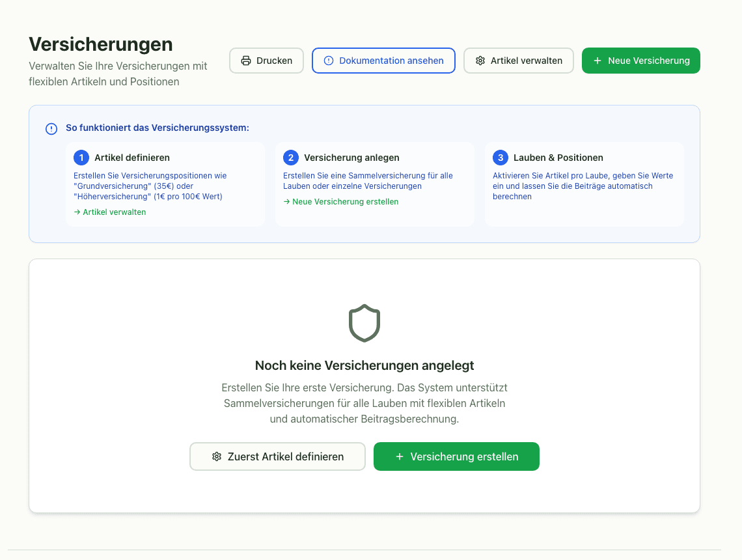The width and height of the screenshot is (742, 560).
Task: Click the number 2 step badge
Action: [x=290, y=158]
